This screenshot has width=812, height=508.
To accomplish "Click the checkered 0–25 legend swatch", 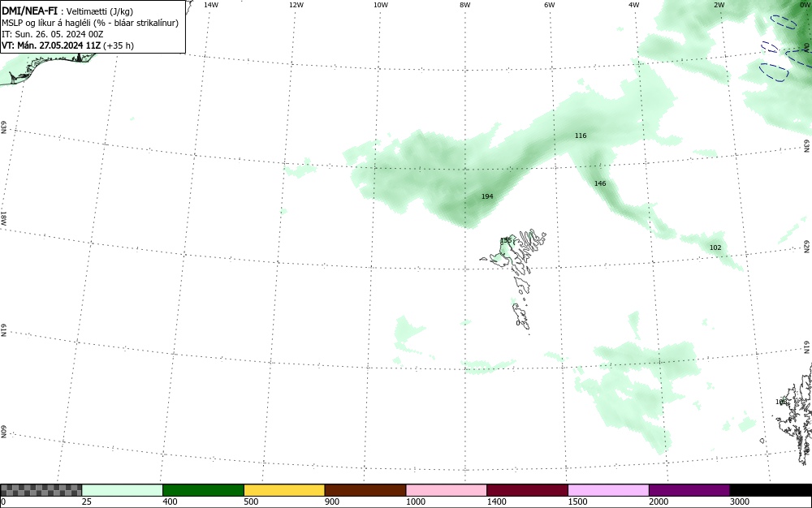I will (x=41, y=490).
